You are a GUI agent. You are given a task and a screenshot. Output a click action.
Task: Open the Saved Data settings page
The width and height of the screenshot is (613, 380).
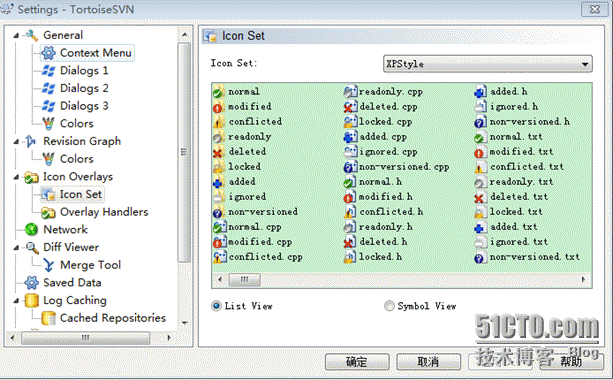coord(72,283)
